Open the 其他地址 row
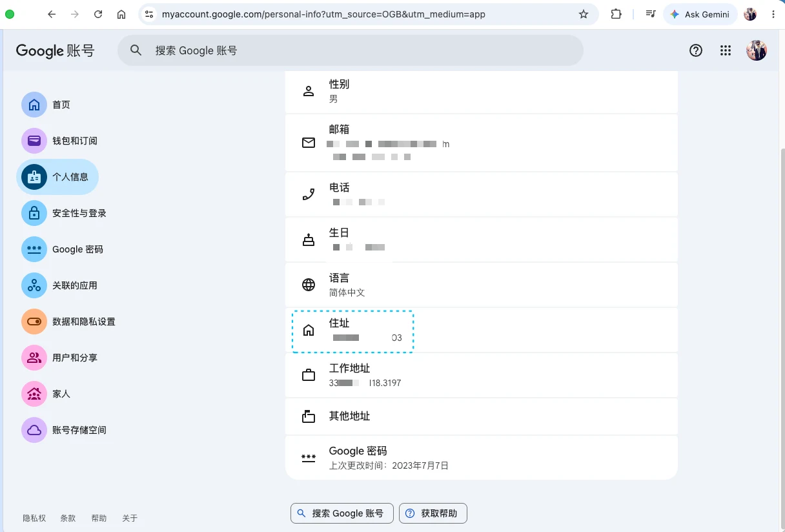Viewport: 785px width, 532px height. click(482, 416)
